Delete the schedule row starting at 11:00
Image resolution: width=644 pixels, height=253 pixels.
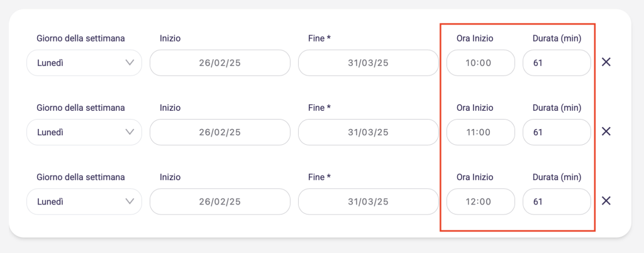click(606, 132)
